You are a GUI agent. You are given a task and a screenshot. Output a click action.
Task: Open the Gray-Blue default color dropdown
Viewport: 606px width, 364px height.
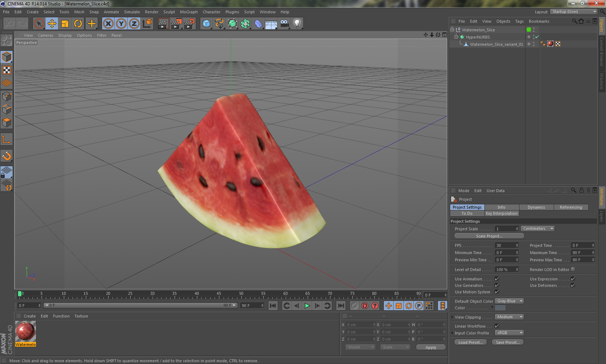coord(509,301)
